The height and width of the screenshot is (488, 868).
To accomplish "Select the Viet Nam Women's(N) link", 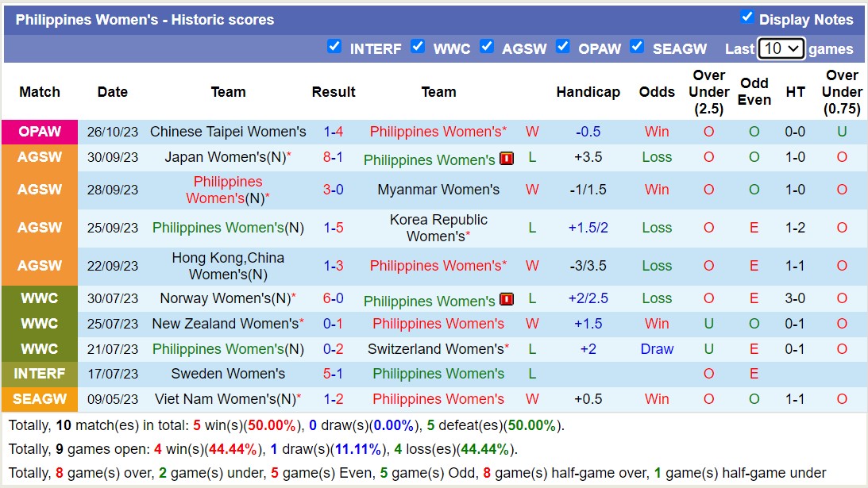I will click(x=227, y=399).
